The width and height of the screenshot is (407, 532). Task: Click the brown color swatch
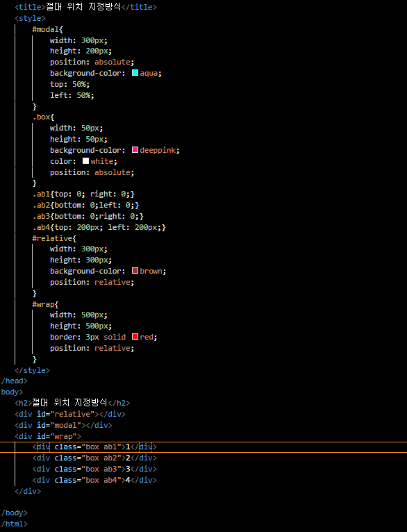[x=135, y=270]
